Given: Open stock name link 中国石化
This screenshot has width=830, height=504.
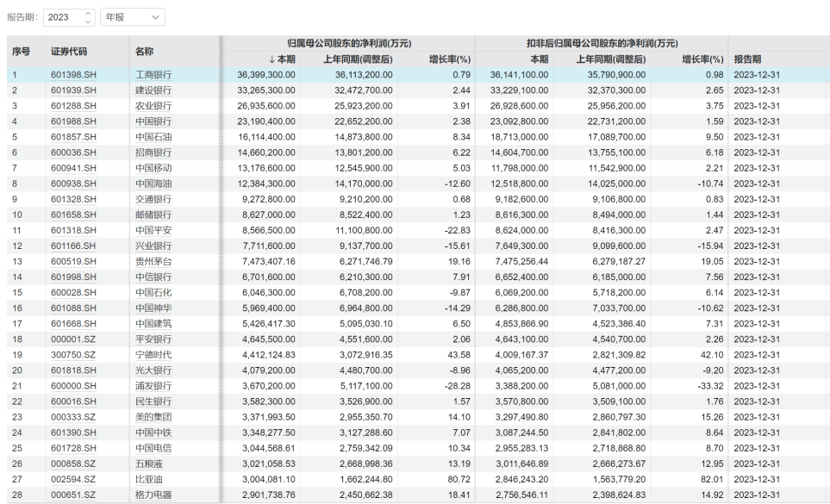Looking at the screenshot, I should 153,292.
